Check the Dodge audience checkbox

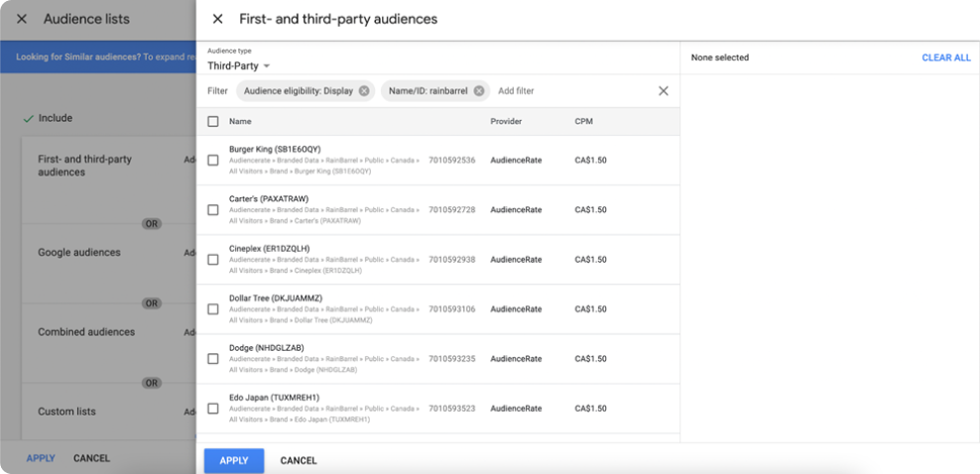(213, 359)
